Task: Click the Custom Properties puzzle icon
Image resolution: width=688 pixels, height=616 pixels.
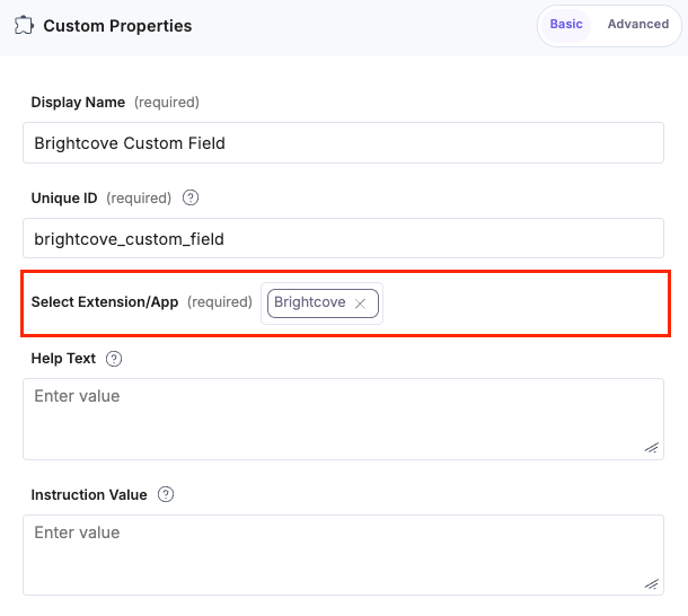Action: pos(24,25)
